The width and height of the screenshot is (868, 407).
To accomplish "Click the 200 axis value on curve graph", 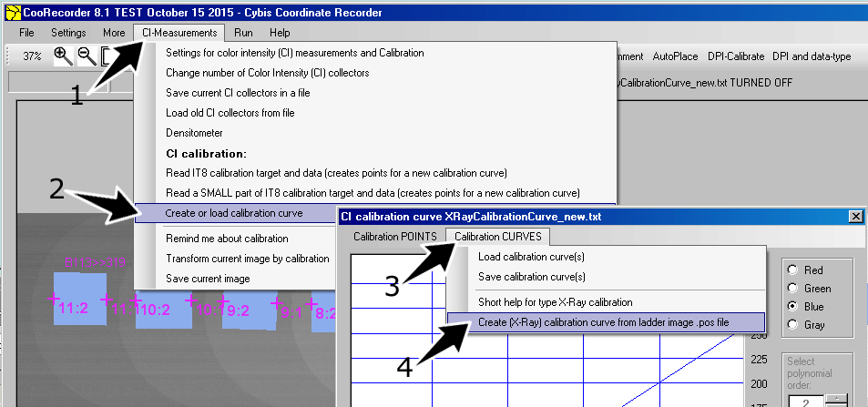I will pyautogui.click(x=760, y=383).
